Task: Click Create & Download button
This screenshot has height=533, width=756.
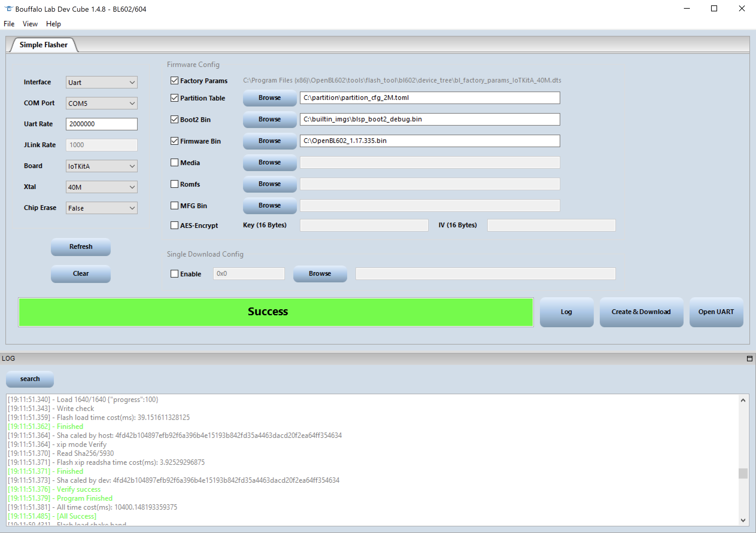Action: pos(641,312)
